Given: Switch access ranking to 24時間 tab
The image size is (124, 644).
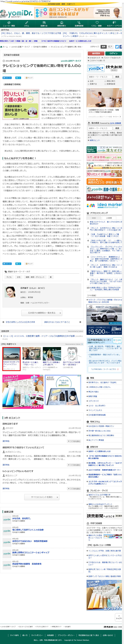Looking at the screenshot, I should pyautogui.click(x=109, y=218).
